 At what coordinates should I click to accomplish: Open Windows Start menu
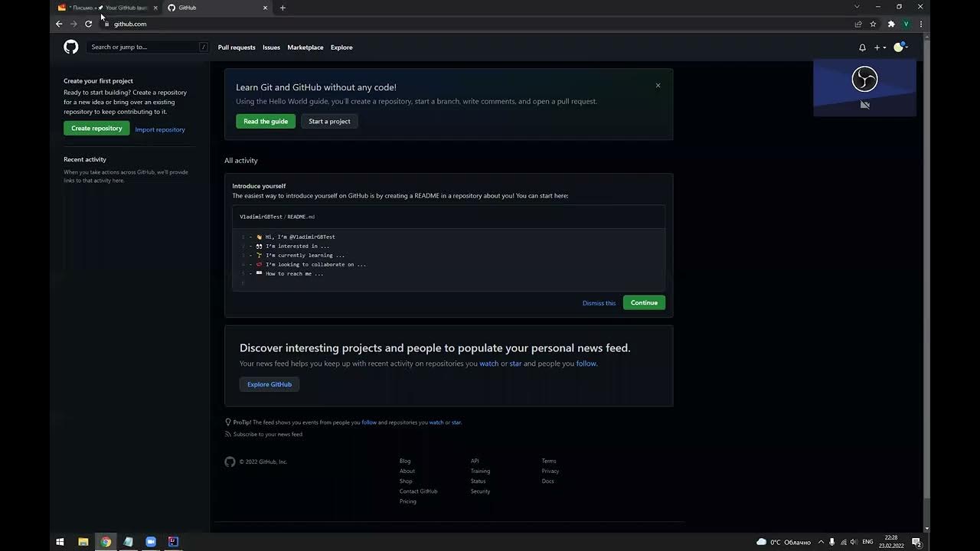pyautogui.click(x=60, y=542)
